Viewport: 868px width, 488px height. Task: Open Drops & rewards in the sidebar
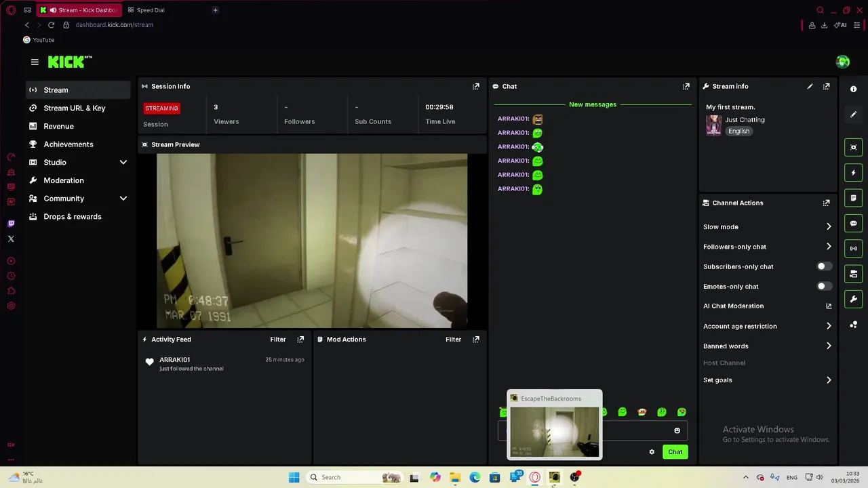(78, 217)
